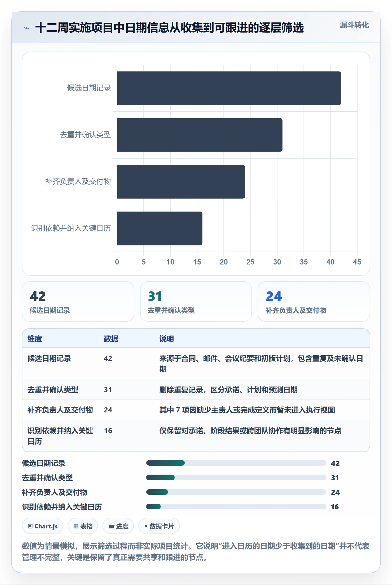
Task: Click the 维度 column header
Action: pos(35,339)
